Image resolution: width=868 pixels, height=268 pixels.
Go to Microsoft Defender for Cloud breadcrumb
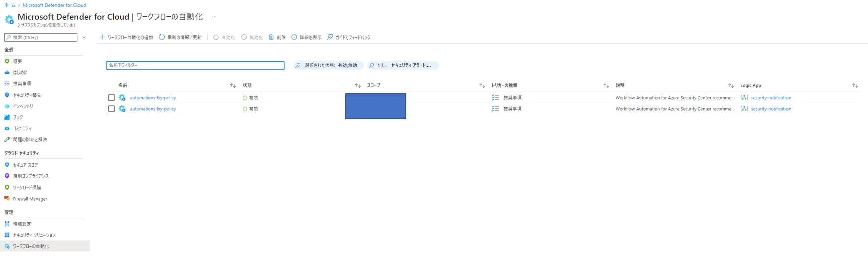(x=54, y=5)
